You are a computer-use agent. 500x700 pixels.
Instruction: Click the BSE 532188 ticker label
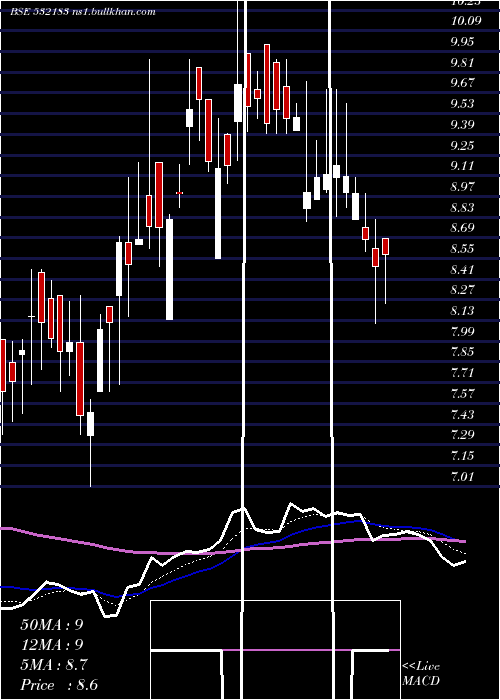40,12
